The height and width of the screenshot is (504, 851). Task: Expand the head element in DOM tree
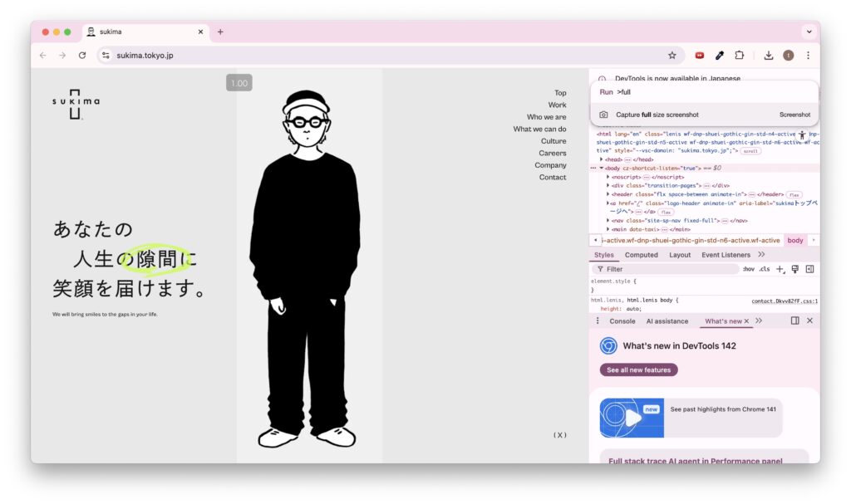click(602, 159)
